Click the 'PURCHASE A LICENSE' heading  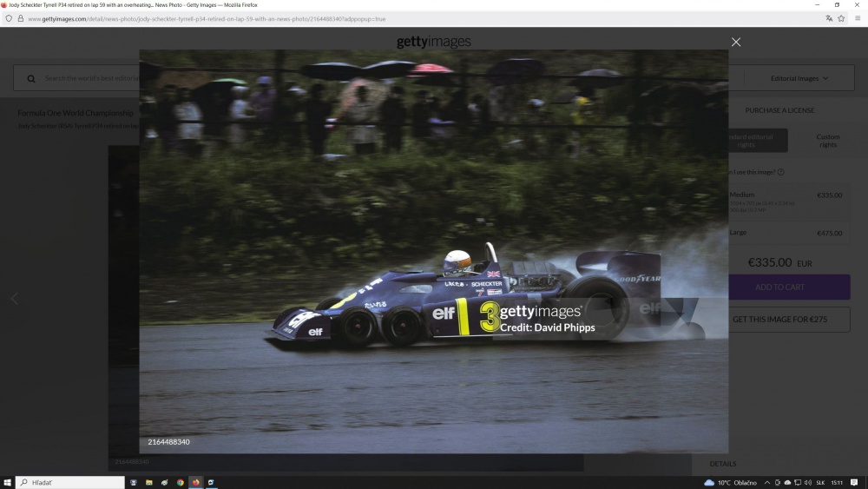click(779, 110)
